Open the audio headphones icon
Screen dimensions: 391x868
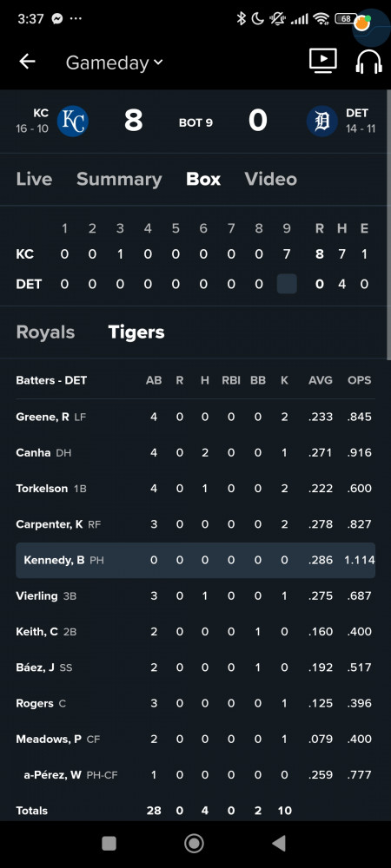point(368,61)
